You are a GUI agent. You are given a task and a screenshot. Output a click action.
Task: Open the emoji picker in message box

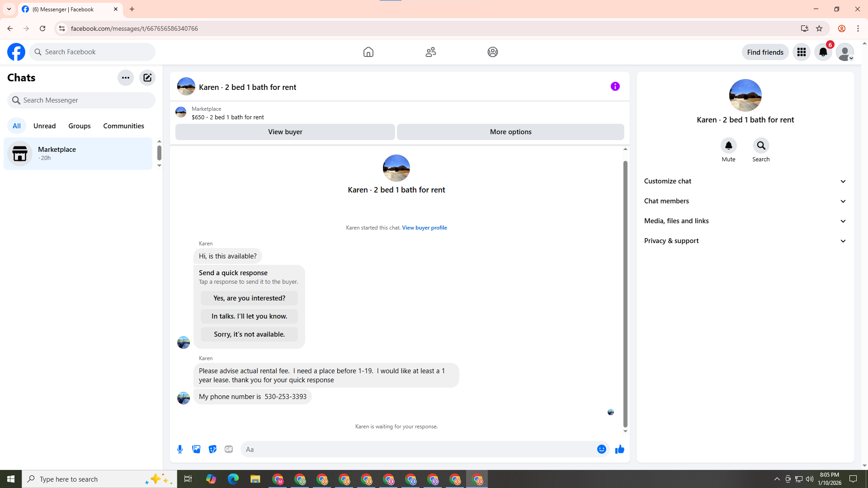point(601,449)
